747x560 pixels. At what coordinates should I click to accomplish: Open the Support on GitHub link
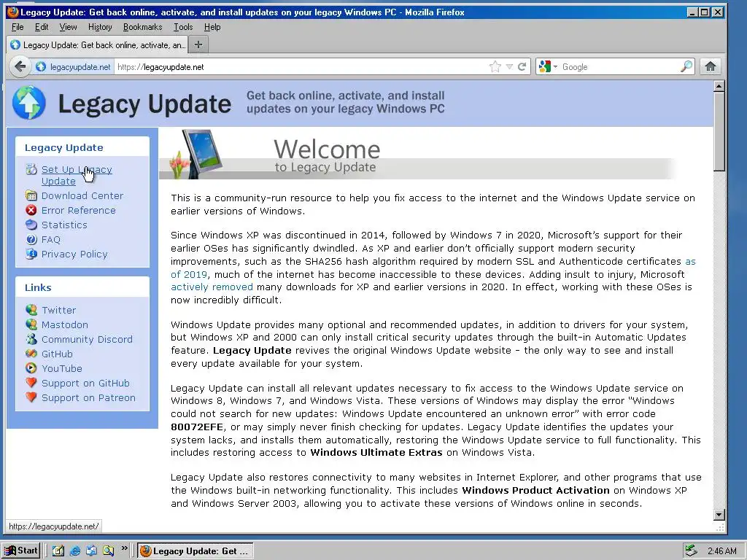(86, 384)
